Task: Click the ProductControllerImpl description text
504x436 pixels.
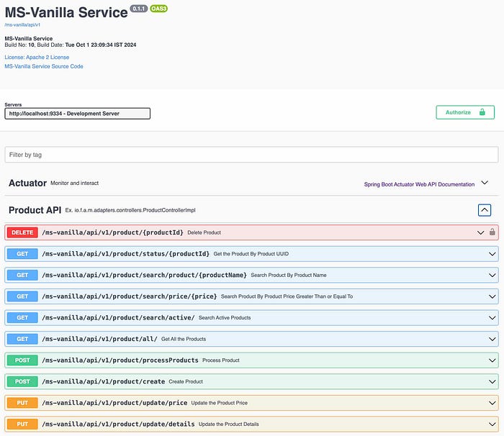Action: point(130,210)
